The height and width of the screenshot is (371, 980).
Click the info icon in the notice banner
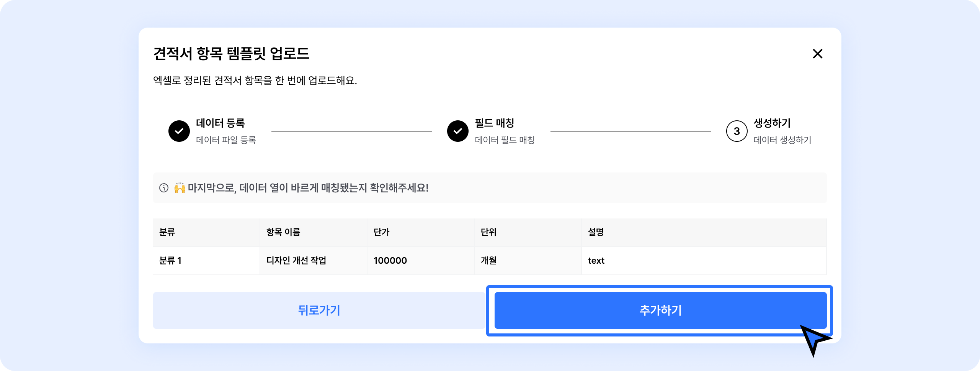click(164, 188)
